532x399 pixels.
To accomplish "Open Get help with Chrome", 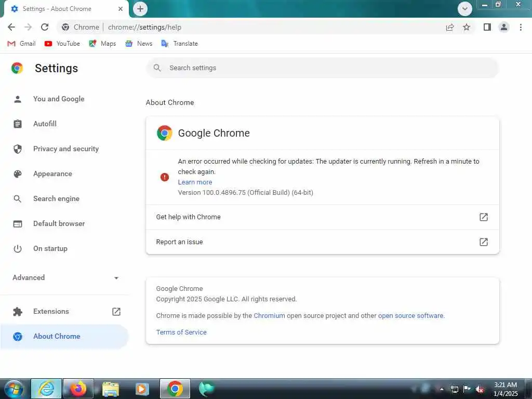I will tap(322, 217).
